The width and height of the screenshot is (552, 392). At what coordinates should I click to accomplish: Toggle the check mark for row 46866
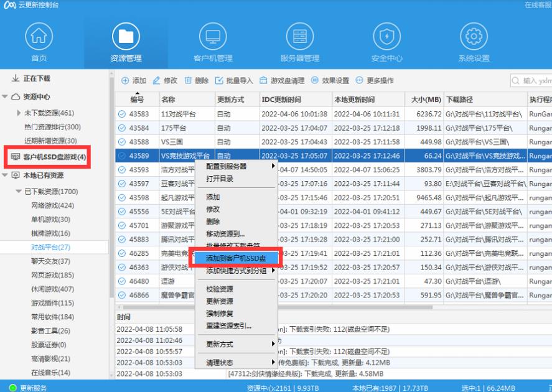tap(122, 295)
